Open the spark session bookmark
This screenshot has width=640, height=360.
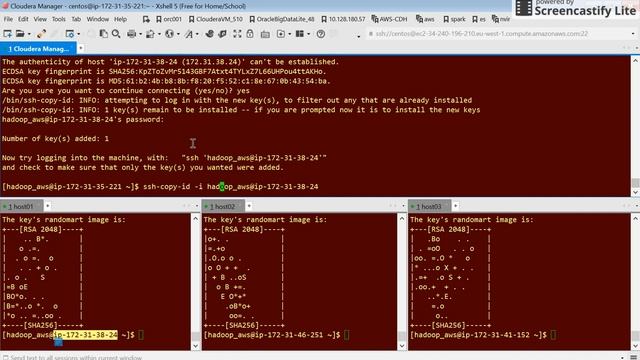[454, 19]
